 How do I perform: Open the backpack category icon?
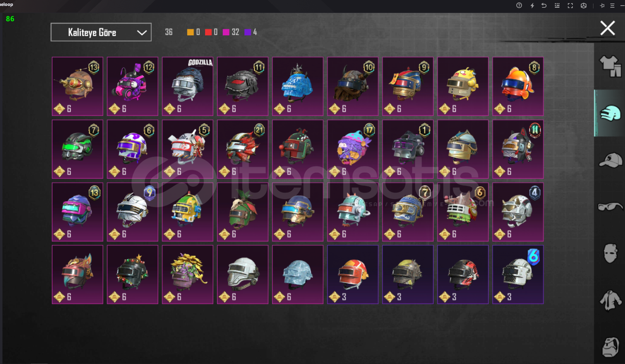(610, 347)
